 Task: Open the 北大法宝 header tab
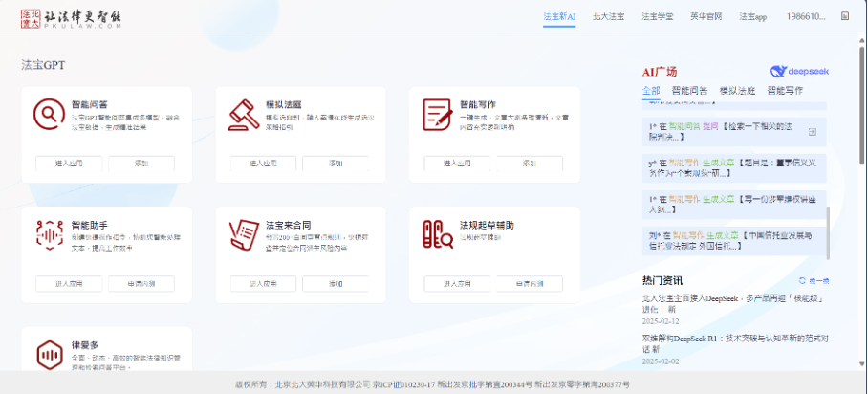pos(608,16)
